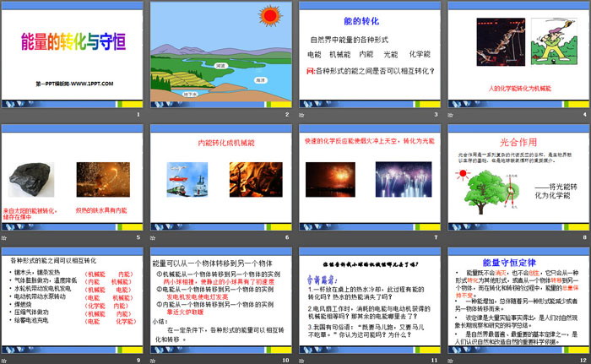Open slide 10 about energy transfer between objects

[x=220, y=304]
